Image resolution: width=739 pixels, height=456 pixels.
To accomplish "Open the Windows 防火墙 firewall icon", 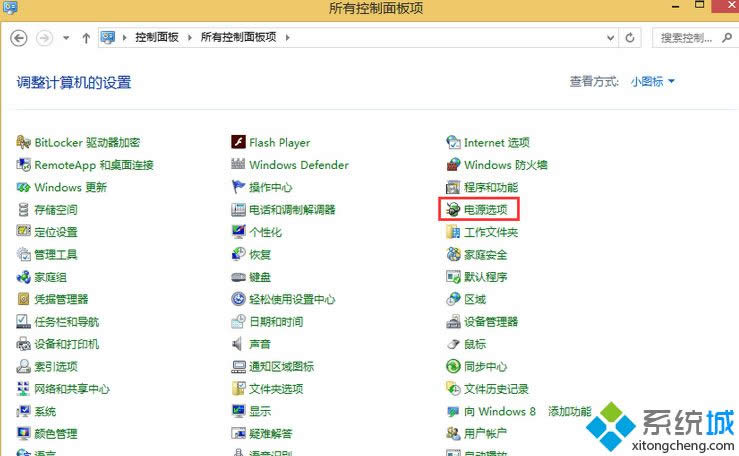I will click(453, 165).
